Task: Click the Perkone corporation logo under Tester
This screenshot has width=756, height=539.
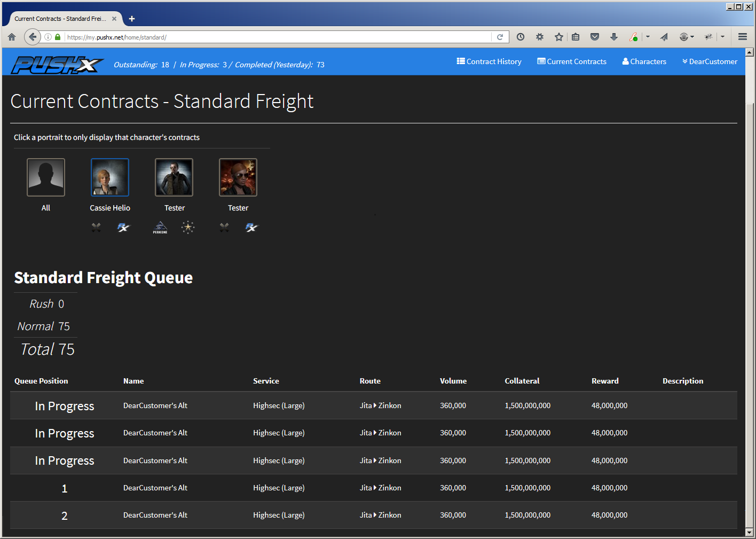Action: point(160,228)
